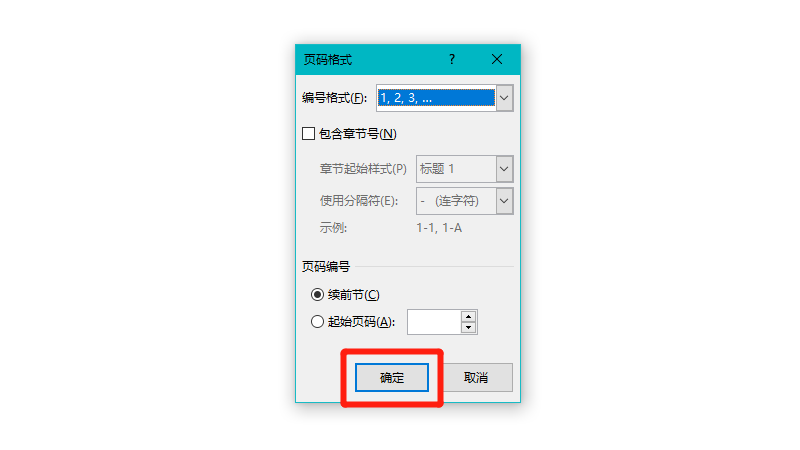800x450 pixels.
Task: Confirm with the 确定 button
Action: click(x=392, y=378)
